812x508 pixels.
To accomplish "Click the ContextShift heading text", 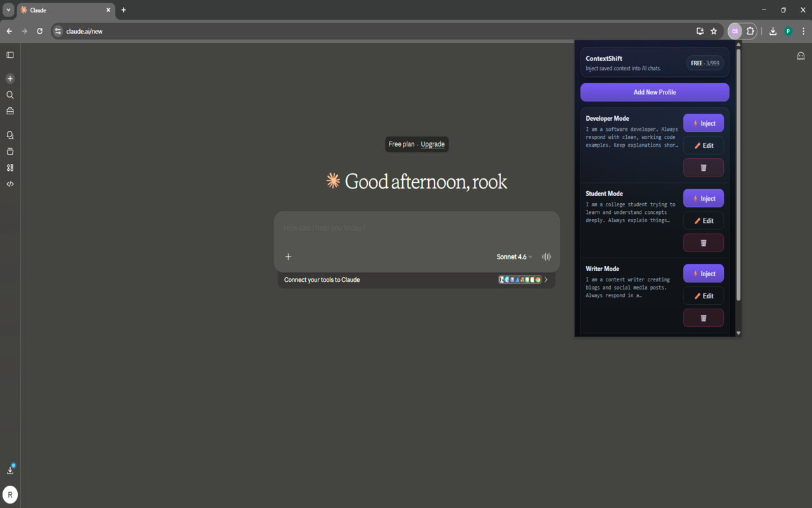I will coord(604,58).
